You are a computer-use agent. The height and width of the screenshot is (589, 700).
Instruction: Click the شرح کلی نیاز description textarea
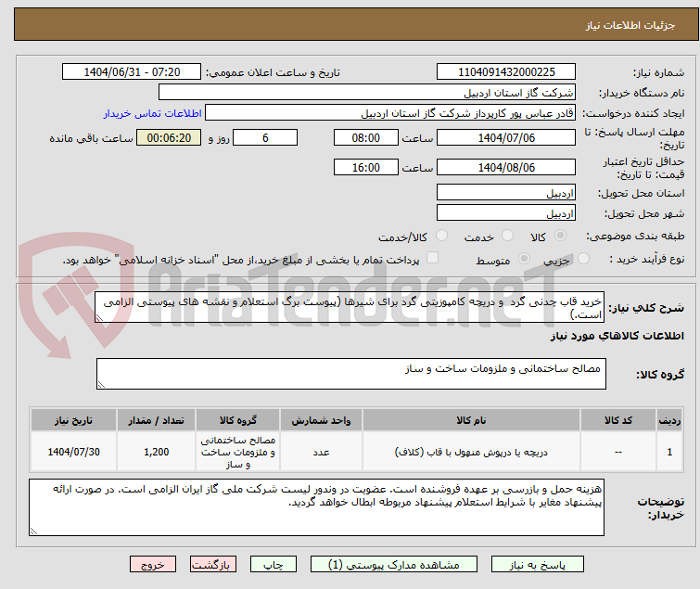(x=350, y=307)
